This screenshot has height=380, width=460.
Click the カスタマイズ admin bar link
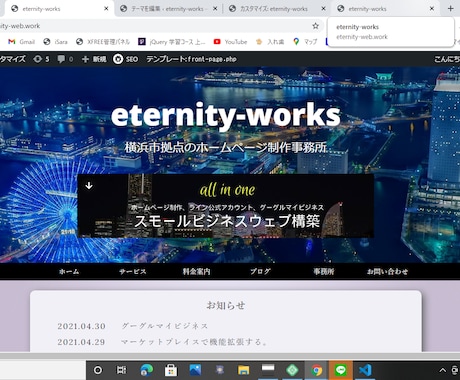tap(13, 59)
